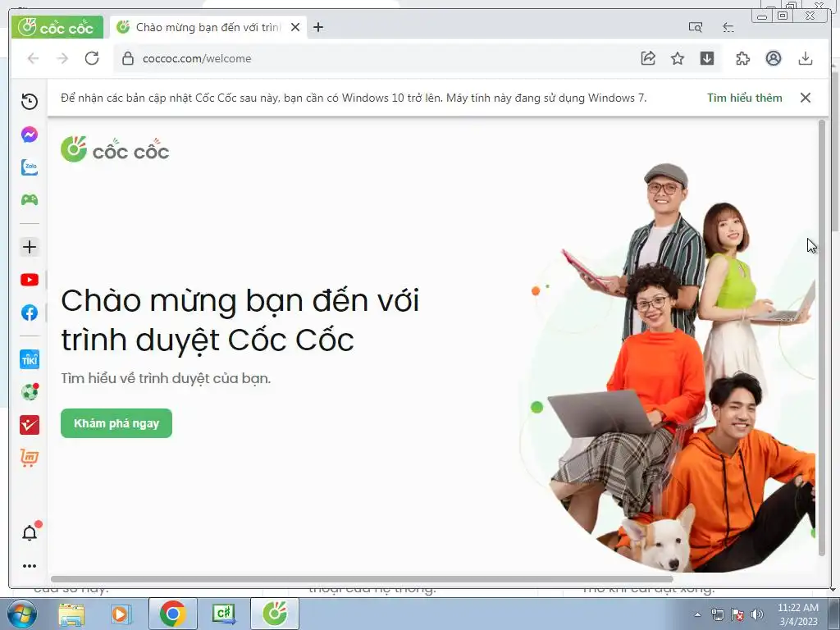The height and width of the screenshot is (630, 840).
Task: Open the Cốc Cốc main menu button
Action: [x=57, y=27]
